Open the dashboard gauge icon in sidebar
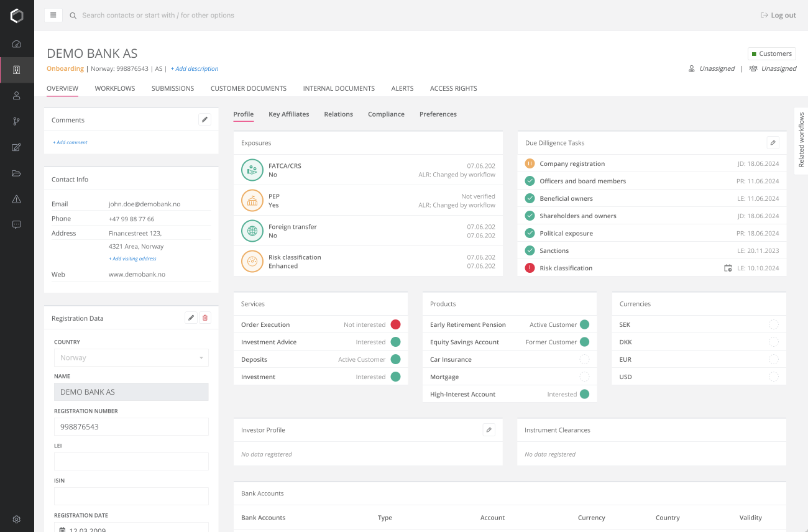 17,44
